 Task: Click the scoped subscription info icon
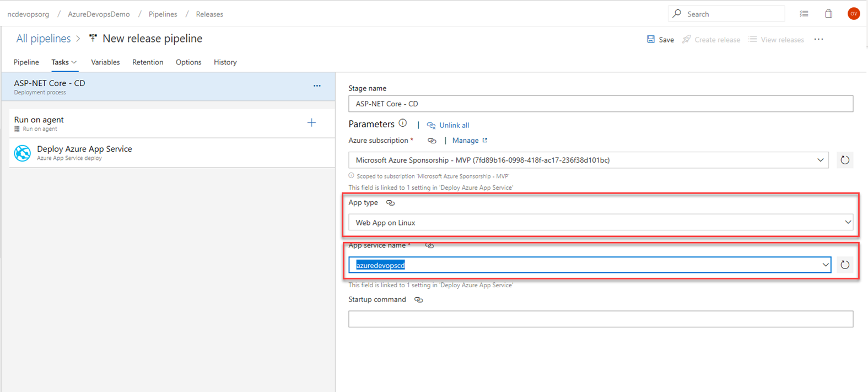(351, 176)
